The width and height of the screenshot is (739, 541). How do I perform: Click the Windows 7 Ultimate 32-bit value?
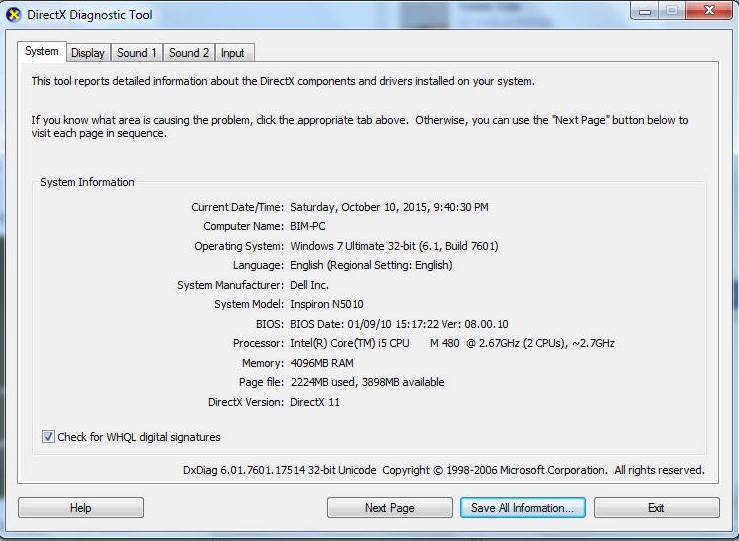pyautogui.click(x=394, y=246)
